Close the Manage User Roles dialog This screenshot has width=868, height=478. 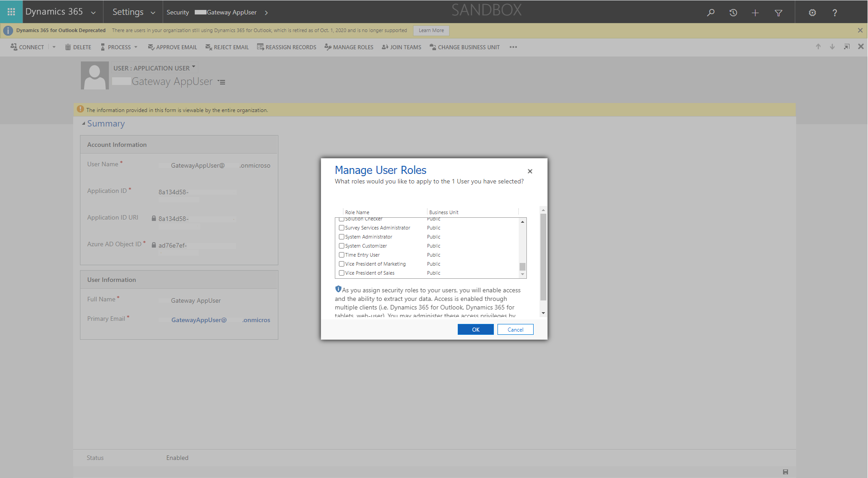click(530, 171)
